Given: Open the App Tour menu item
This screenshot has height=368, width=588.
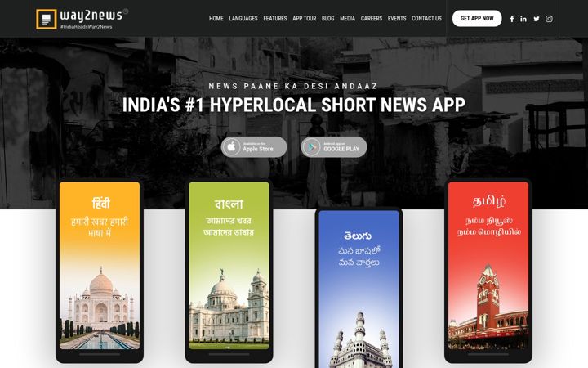Looking at the screenshot, I should (304, 18).
